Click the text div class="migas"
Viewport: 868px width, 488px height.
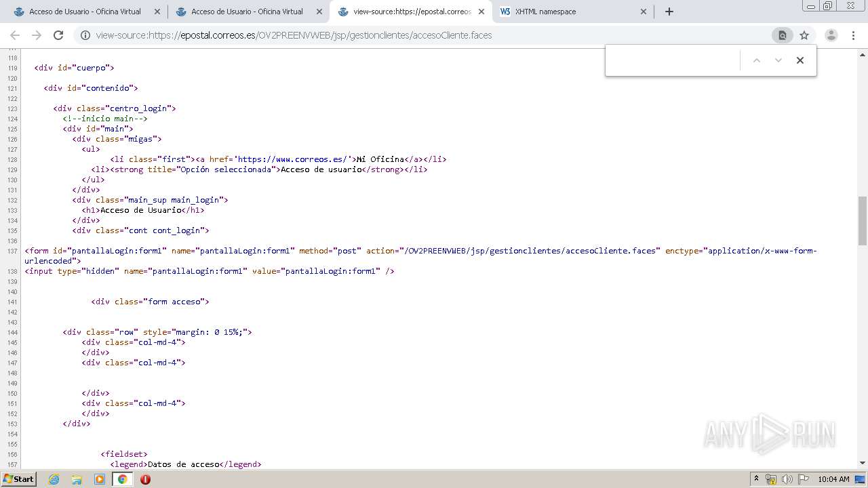click(117, 139)
